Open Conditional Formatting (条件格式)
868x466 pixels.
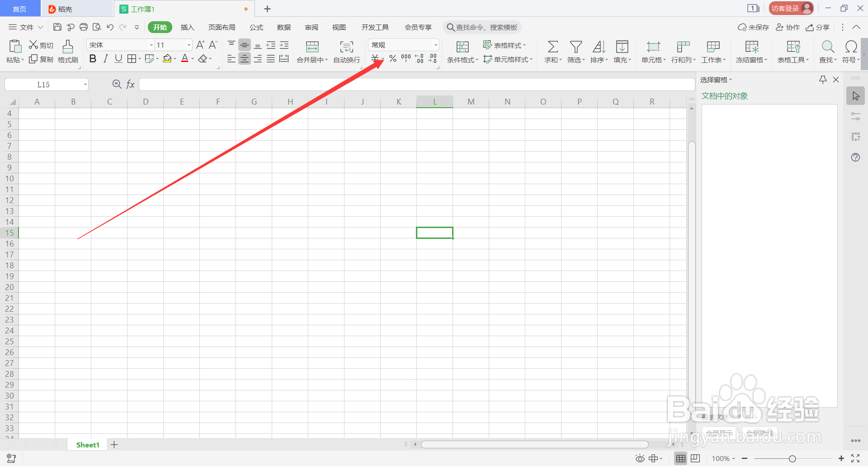[462, 51]
